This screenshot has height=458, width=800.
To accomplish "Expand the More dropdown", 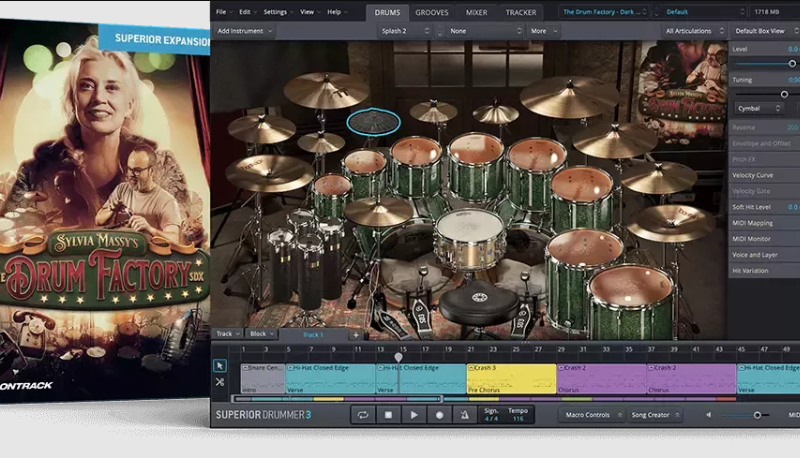I will click(544, 31).
